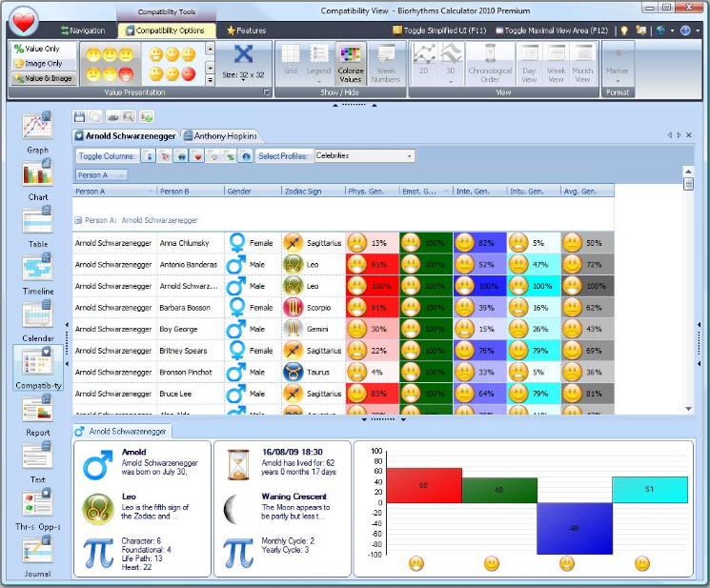710x588 pixels.
Task: Click the blue question mark help icon
Action: click(685, 30)
